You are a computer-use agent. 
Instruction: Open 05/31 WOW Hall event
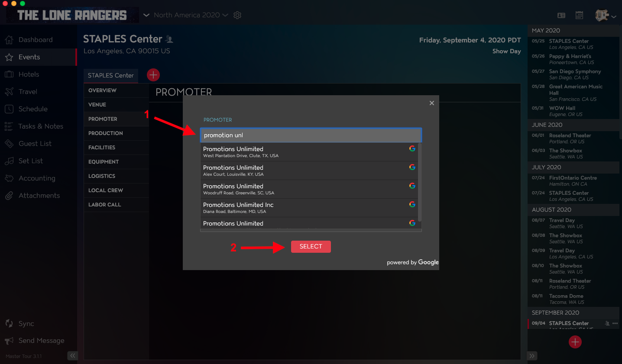pyautogui.click(x=573, y=111)
